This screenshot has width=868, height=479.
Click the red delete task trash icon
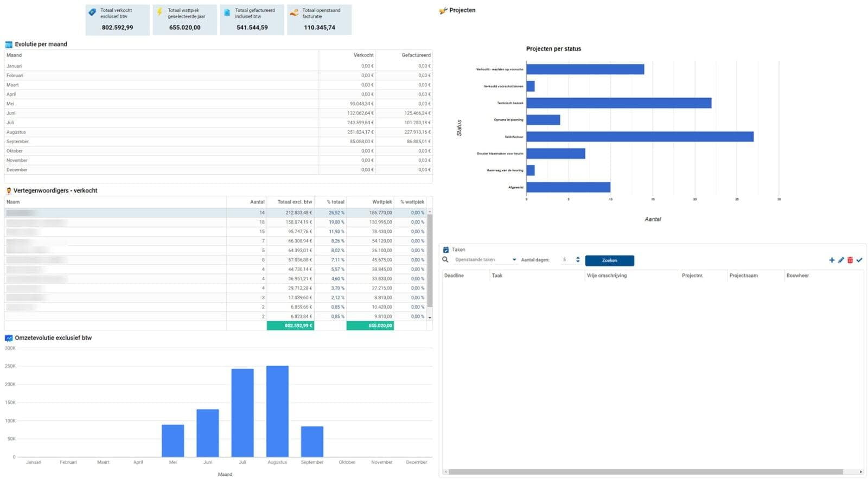click(x=850, y=260)
